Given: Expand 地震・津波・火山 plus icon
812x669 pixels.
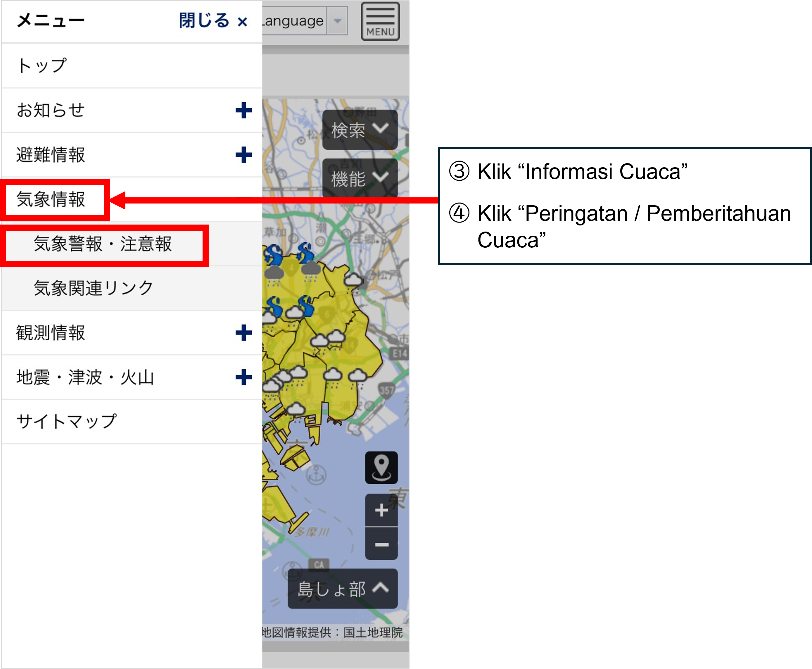Looking at the screenshot, I should coord(243,377).
